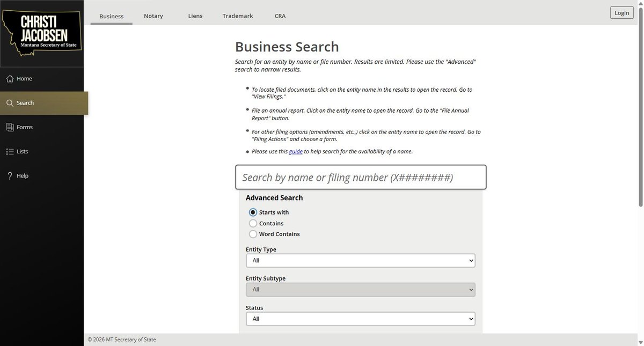Click the Login button
This screenshot has width=644, height=346.
tap(622, 13)
